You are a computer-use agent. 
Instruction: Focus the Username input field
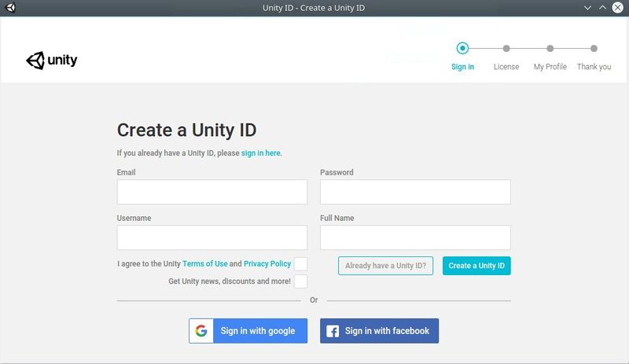pos(212,237)
